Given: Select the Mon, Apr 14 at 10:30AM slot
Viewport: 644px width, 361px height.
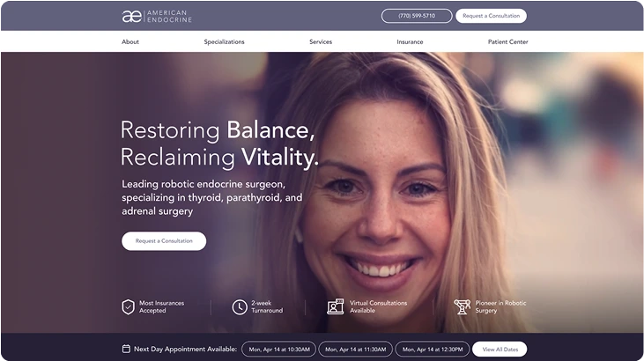Looking at the screenshot, I should [279, 349].
